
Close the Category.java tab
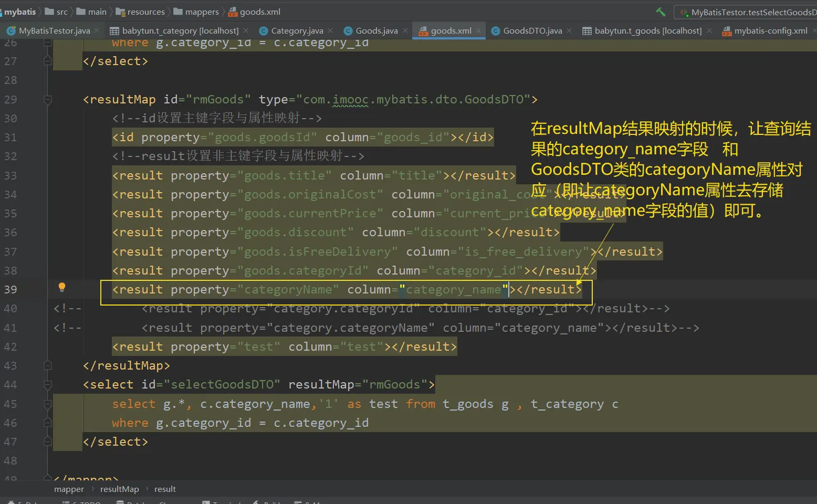point(330,30)
